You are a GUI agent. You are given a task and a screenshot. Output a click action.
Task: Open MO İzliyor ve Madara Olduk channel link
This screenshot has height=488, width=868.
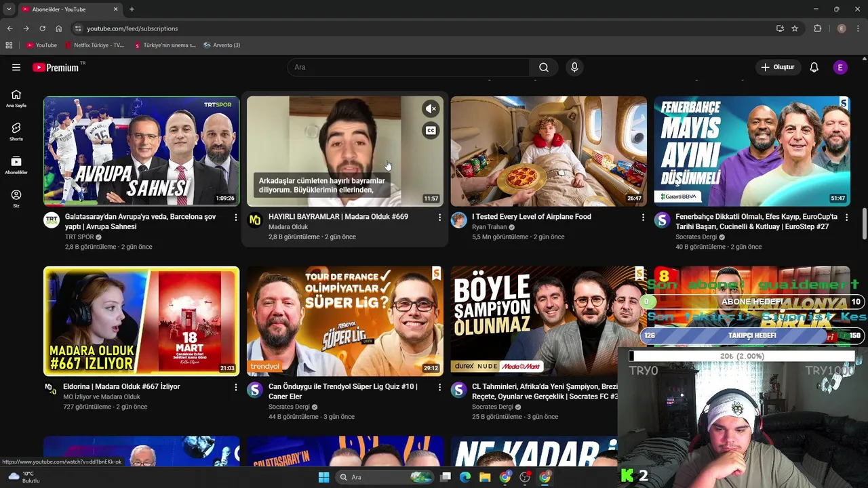[x=102, y=397]
